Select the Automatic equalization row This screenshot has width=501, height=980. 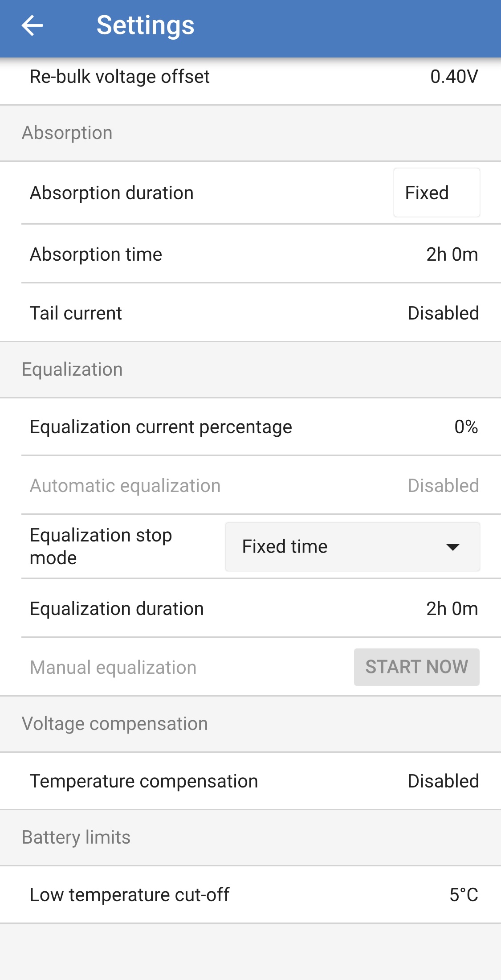(250, 486)
